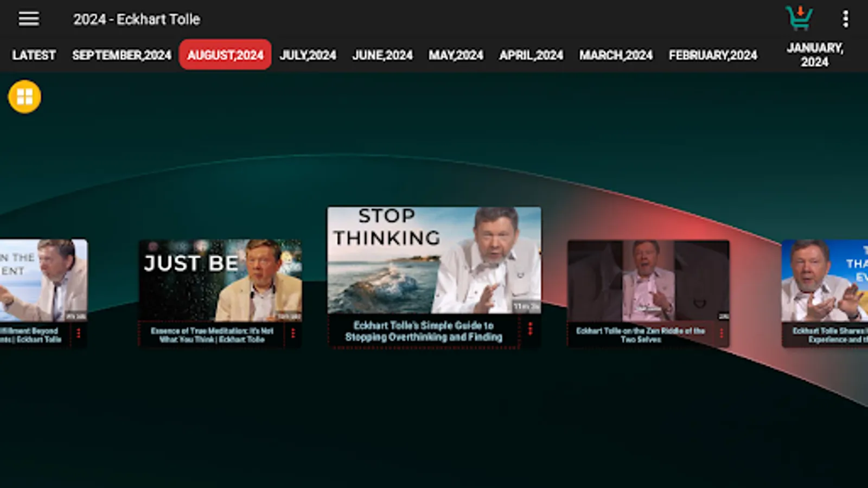Open options for Zen Riddle video
The width and height of the screenshot is (868, 488).
pos(722,333)
